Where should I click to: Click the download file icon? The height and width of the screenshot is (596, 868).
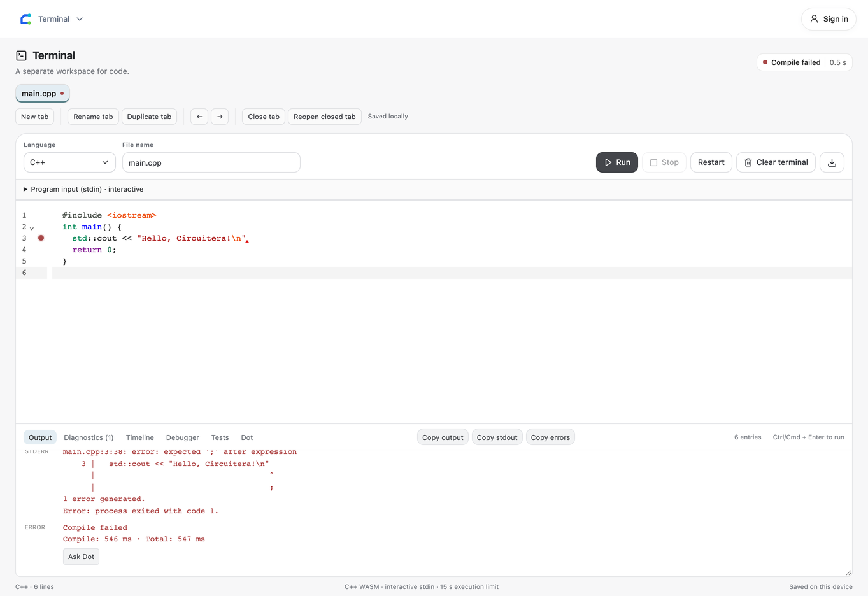tap(832, 162)
